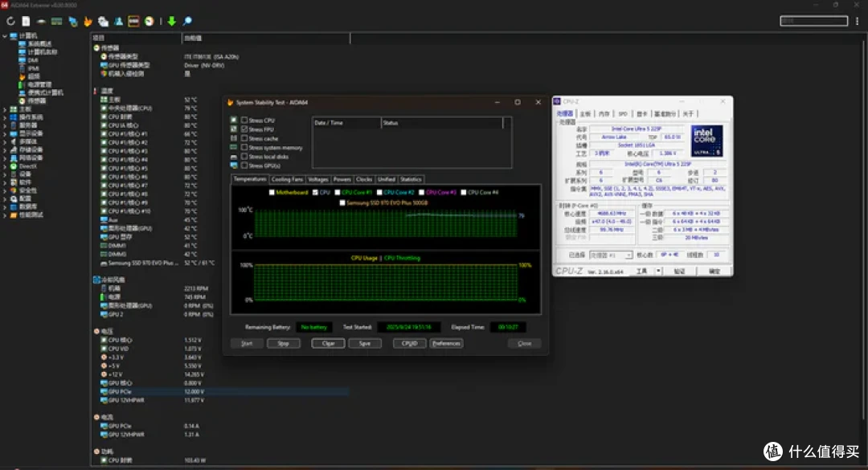Enable the Stress cache checkbox
The image size is (868, 470).
244,138
